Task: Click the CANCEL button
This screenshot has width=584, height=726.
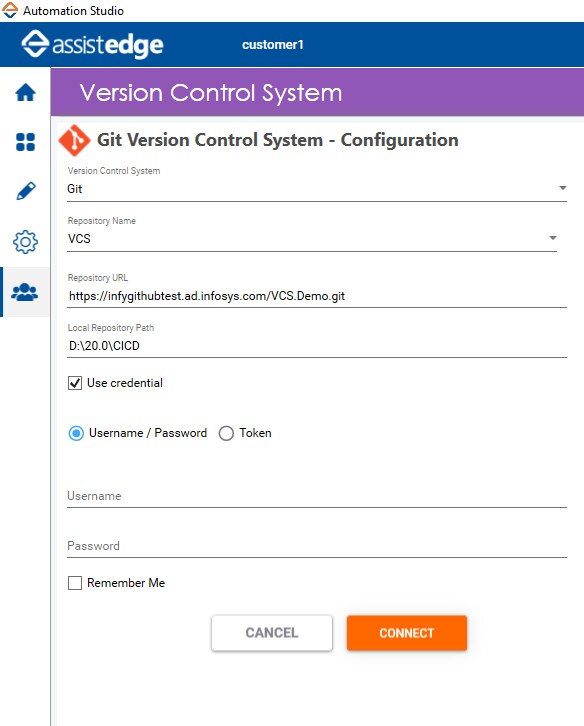Action: (x=272, y=633)
